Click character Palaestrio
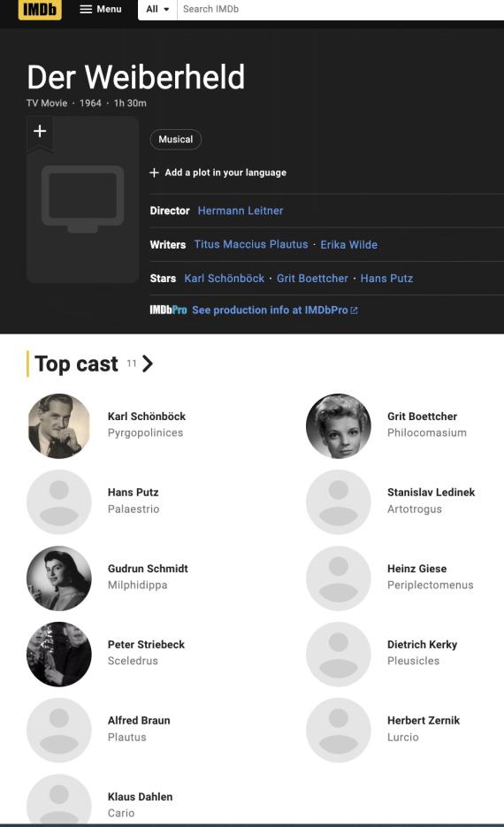The width and height of the screenshot is (504, 827). click(134, 509)
